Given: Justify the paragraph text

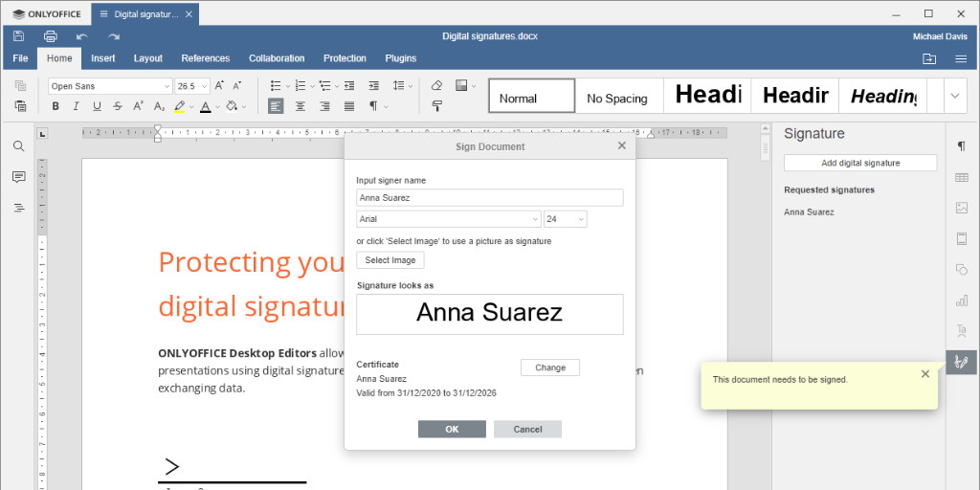Looking at the screenshot, I should (349, 106).
